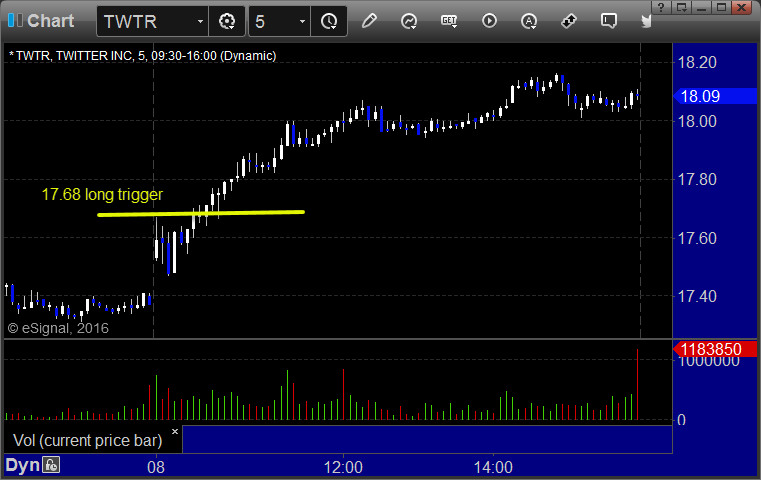This screenshot has width=761, height=480.
Task: Click the 17.60 price axis label
Action: (697, 238)
